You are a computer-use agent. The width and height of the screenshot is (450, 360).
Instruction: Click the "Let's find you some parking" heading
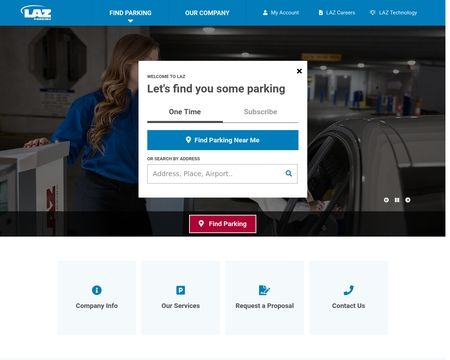click(216, 89)
